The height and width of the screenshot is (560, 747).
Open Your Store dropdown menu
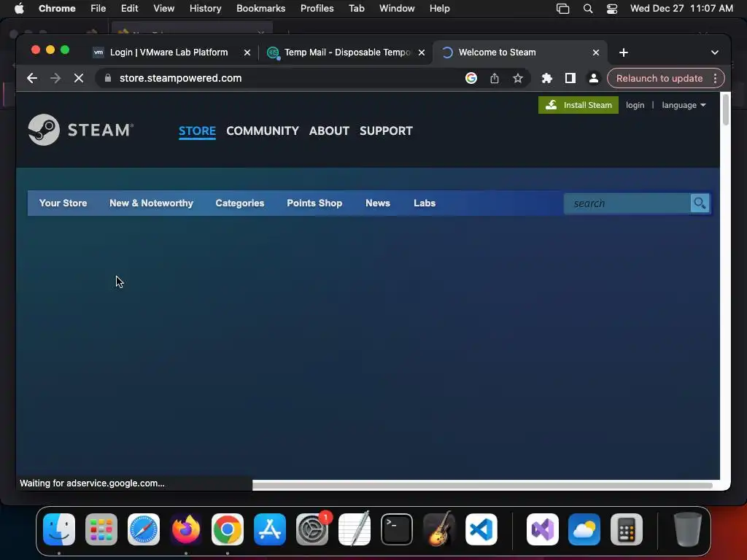(63, 203)
